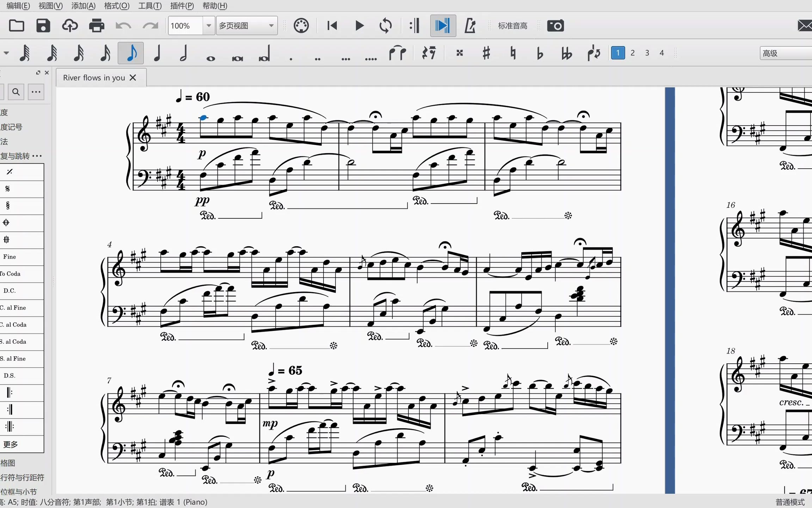Screen dimensions: 812x508
Task: Start playback with the play button
Action: pos(359,26)
